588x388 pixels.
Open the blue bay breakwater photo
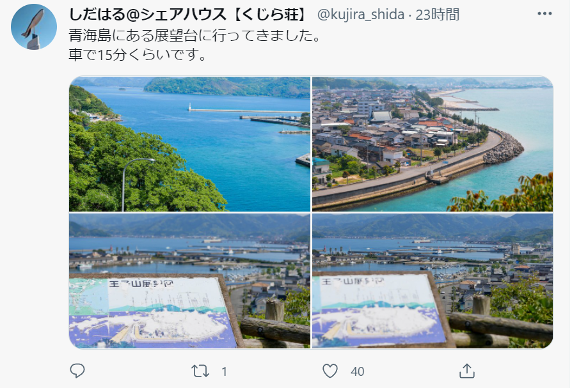click(x=189, y=144)
